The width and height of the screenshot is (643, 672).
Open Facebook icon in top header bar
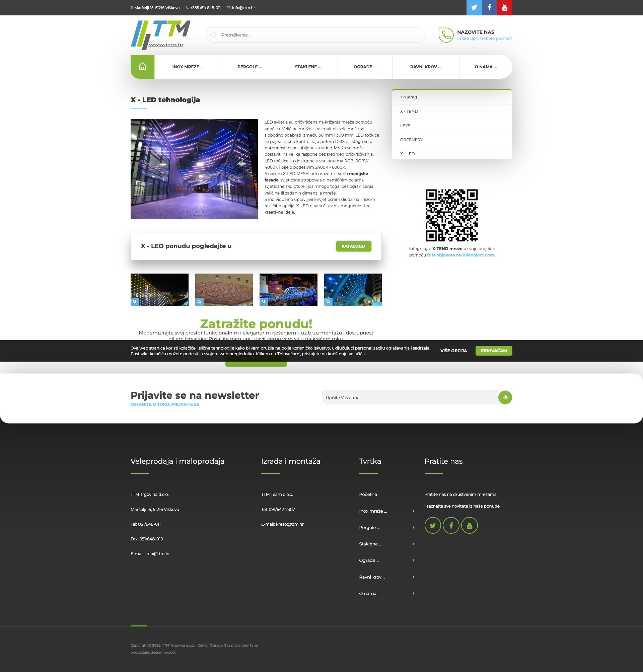coord(489,8)
